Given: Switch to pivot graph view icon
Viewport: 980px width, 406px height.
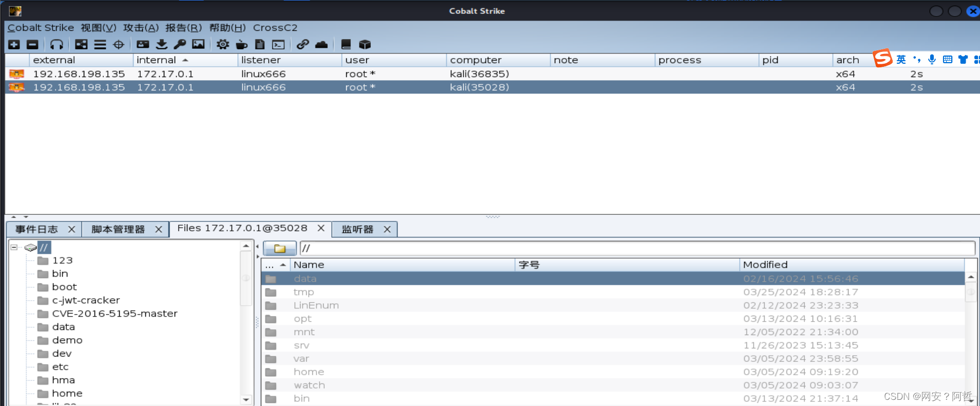Looking at the screenshot, I should 81,45.
